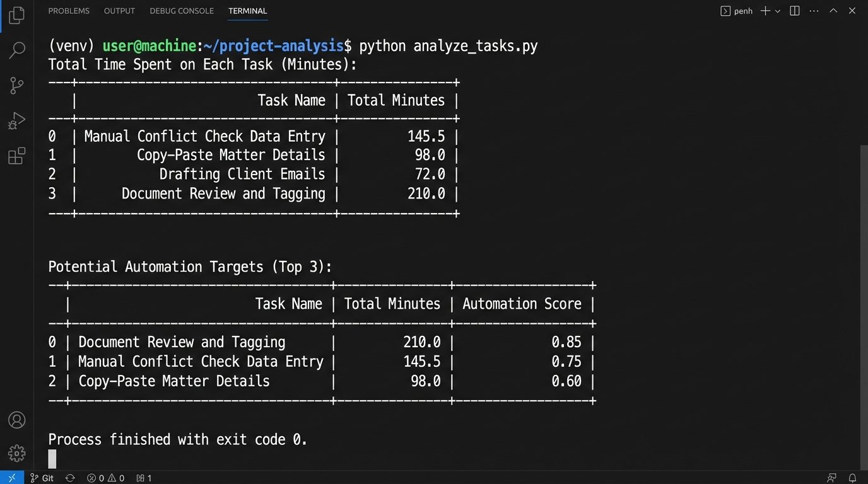Open the Accounts menu icon
Screen dimensions: 868x484
point(16,420)
